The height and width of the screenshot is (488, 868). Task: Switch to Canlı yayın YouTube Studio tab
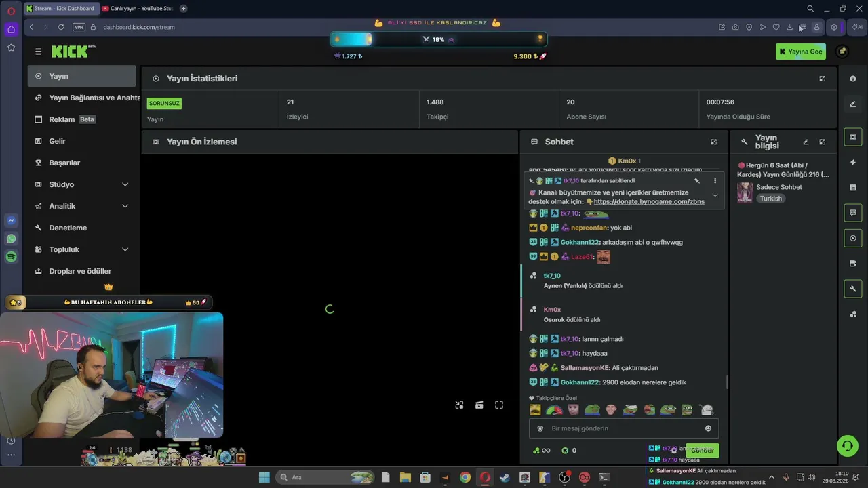(x=137, y=8)
